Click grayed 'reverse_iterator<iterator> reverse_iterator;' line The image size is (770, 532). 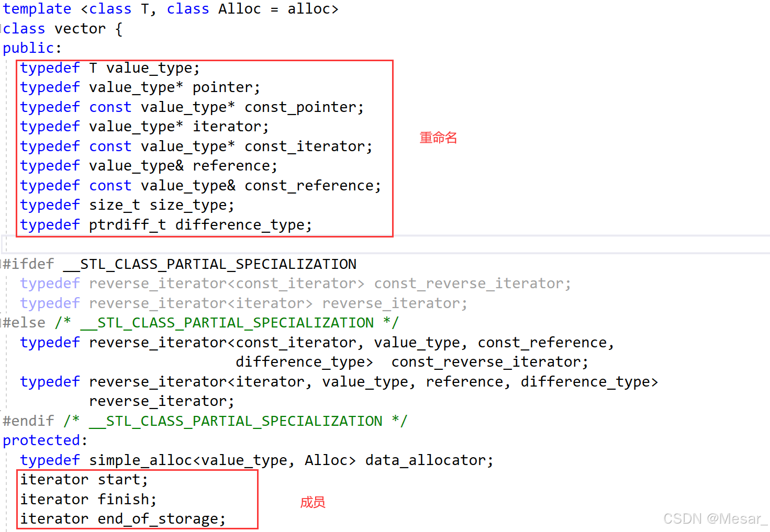coord(243,303)
